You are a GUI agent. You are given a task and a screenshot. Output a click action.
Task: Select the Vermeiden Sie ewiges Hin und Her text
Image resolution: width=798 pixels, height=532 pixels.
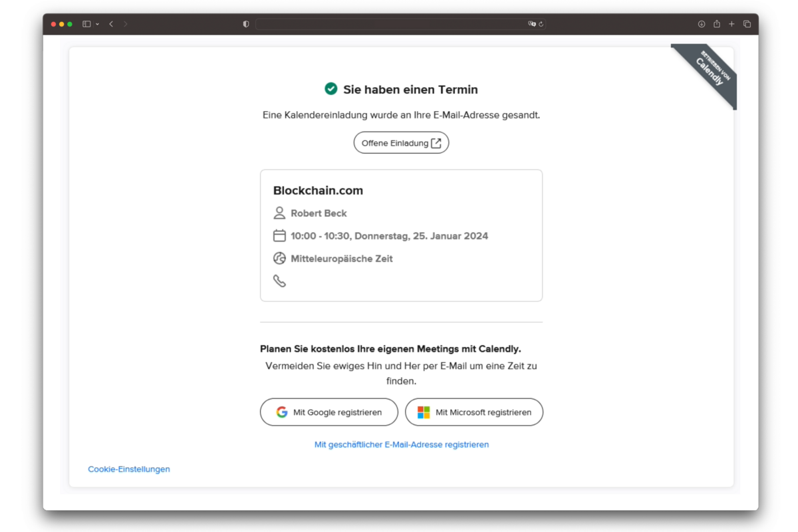click(401, 374)
